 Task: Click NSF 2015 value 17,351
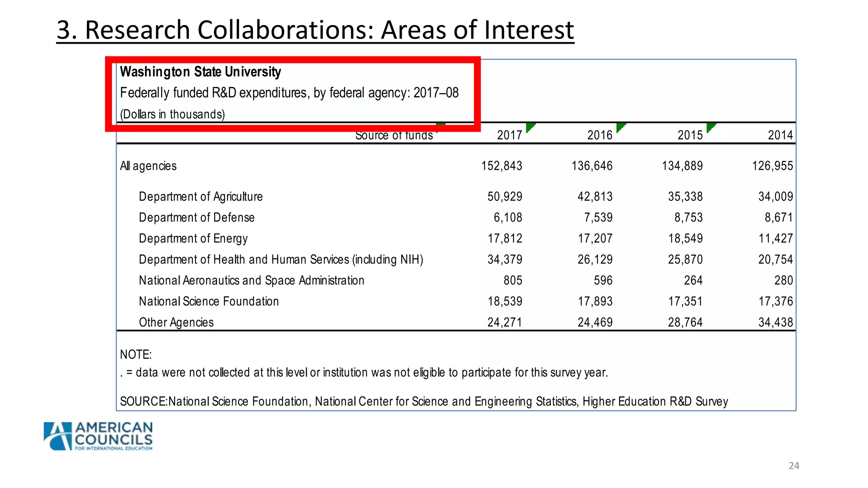[x=685, y=301]
